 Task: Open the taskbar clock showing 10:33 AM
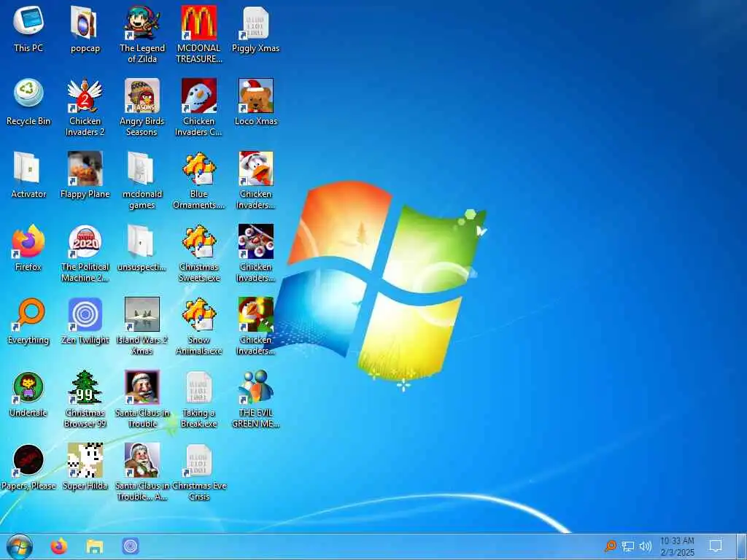click(x=677, y=547)
